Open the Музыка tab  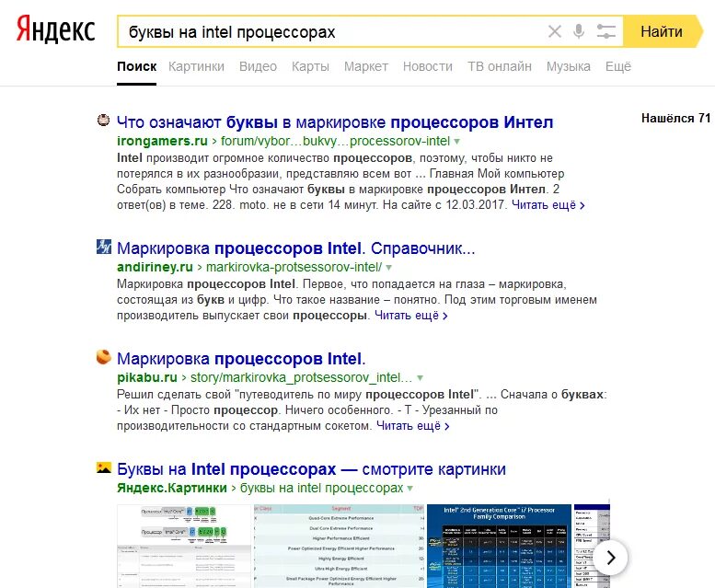click(x=569, y=66)
